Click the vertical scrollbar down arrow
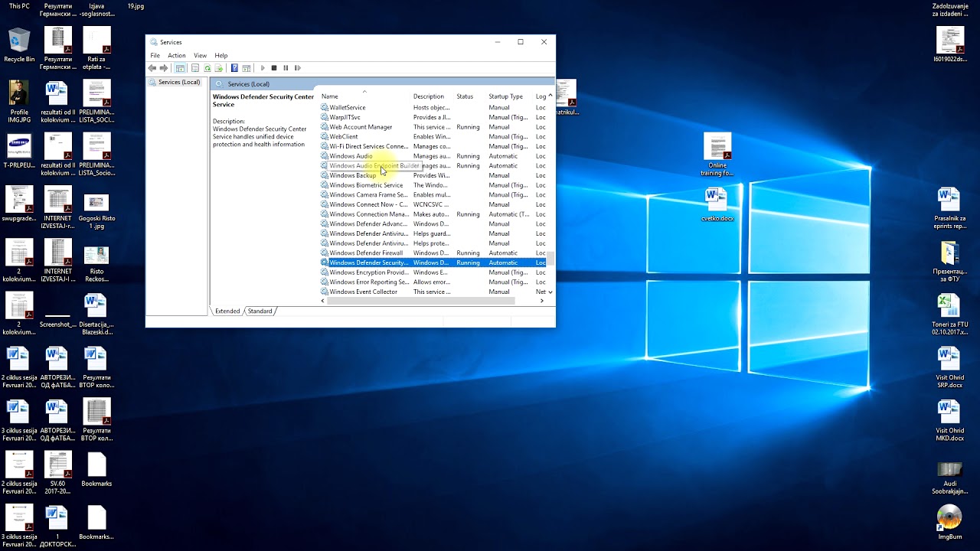 (550, 292)
